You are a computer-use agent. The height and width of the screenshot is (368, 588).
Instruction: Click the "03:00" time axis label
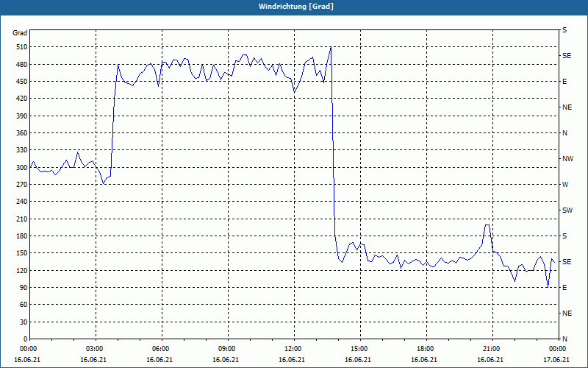pos(96,349)
